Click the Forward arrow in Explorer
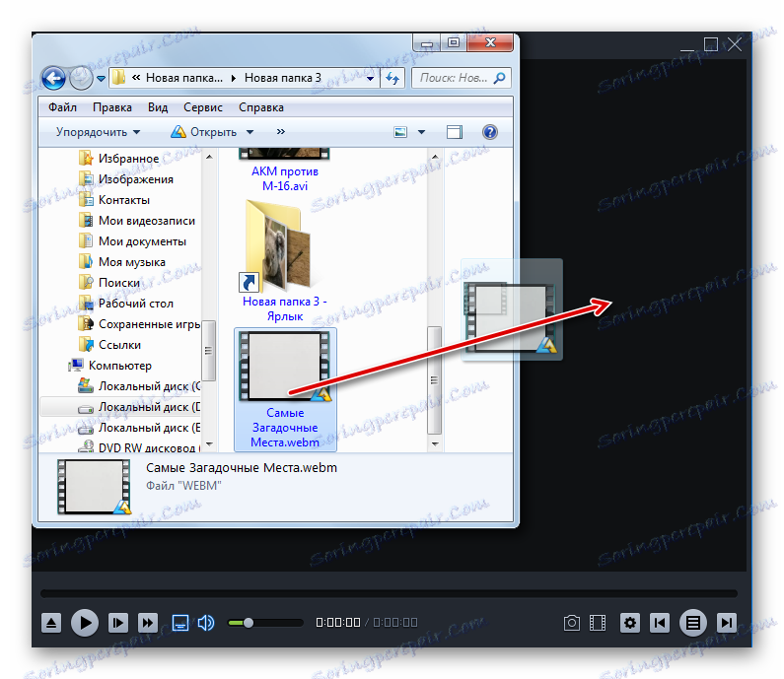 (x=81, y=78)
